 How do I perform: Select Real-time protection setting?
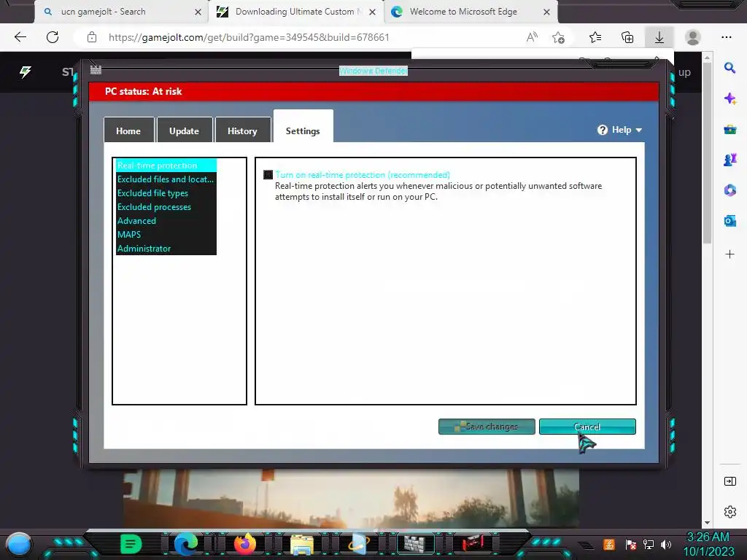[166, 166]
